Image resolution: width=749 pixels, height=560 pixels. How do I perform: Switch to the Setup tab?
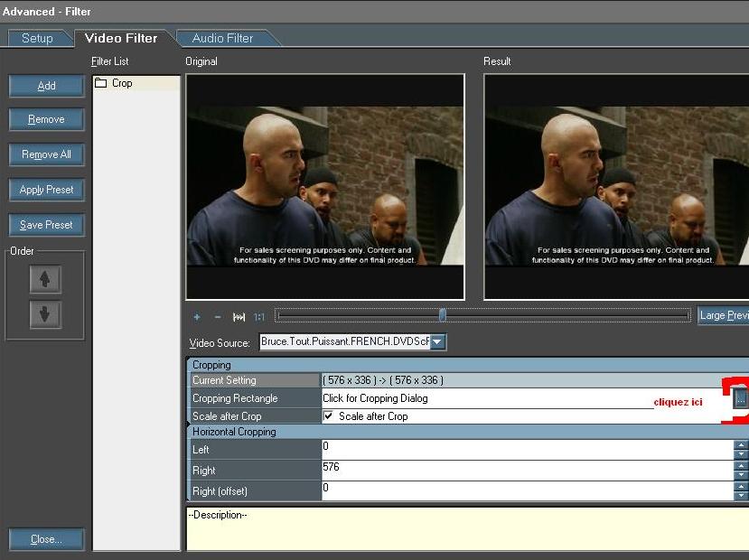point(37,38)
